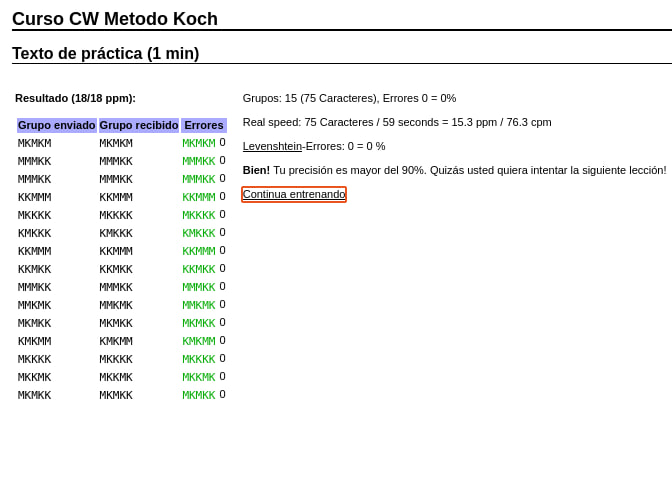Click the 'Grupo enviado' column header
This screenshot has width=672, height=489.
tap(57, 125)
